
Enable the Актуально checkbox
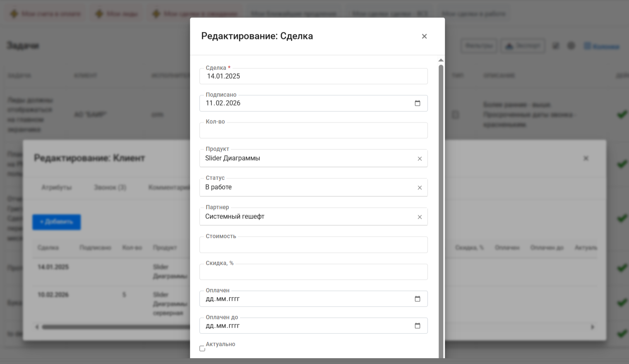[x=202, y=349]
